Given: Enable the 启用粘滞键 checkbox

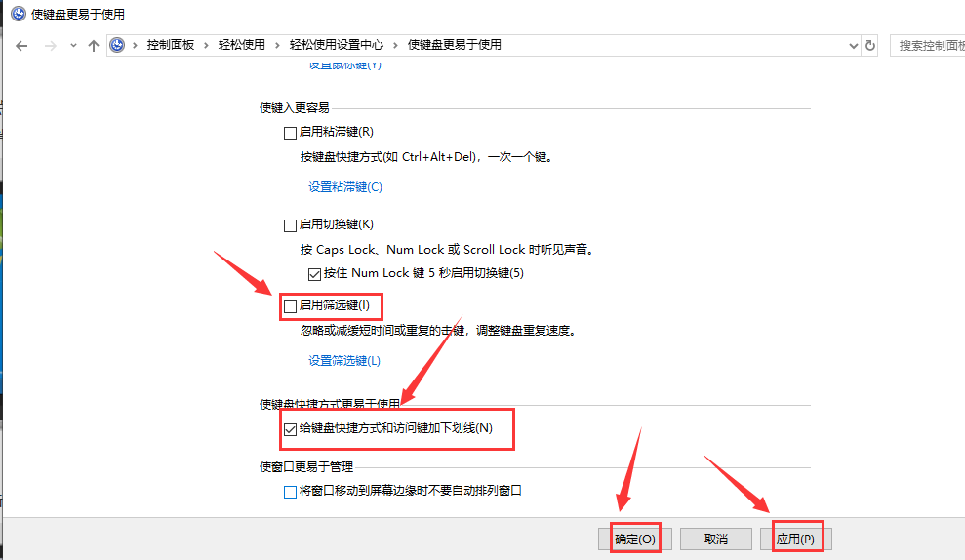Looking at the screenshot, I should coord(290,132).
